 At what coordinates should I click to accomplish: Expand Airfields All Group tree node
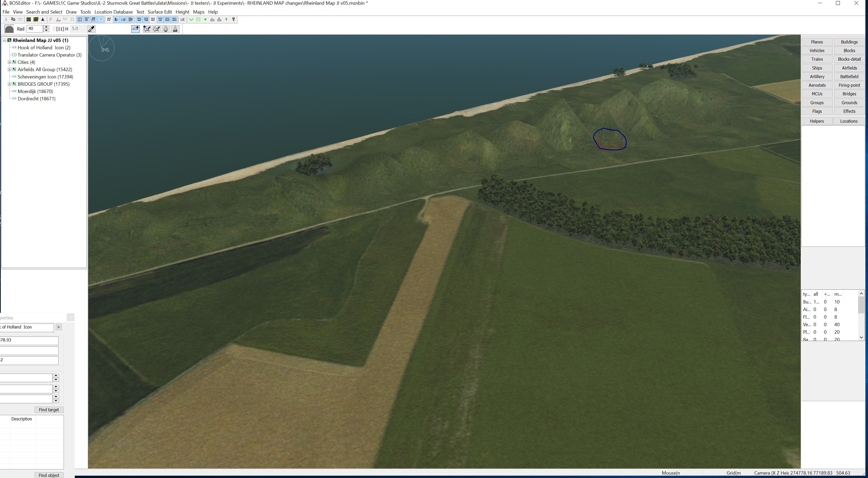(9, 69)
